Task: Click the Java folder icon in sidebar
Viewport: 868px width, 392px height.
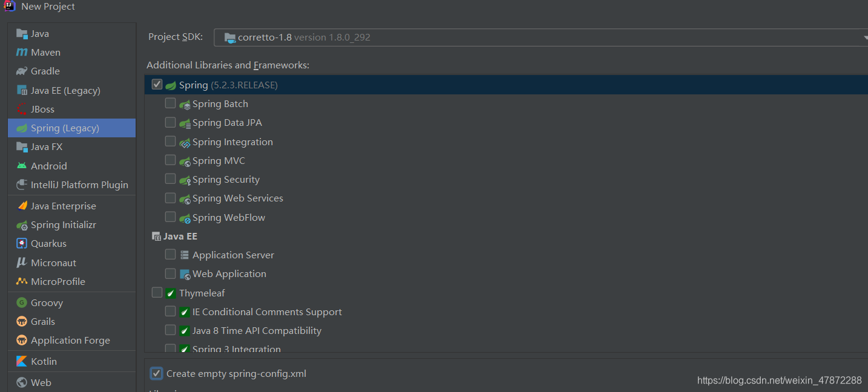Action: point(22,34)
